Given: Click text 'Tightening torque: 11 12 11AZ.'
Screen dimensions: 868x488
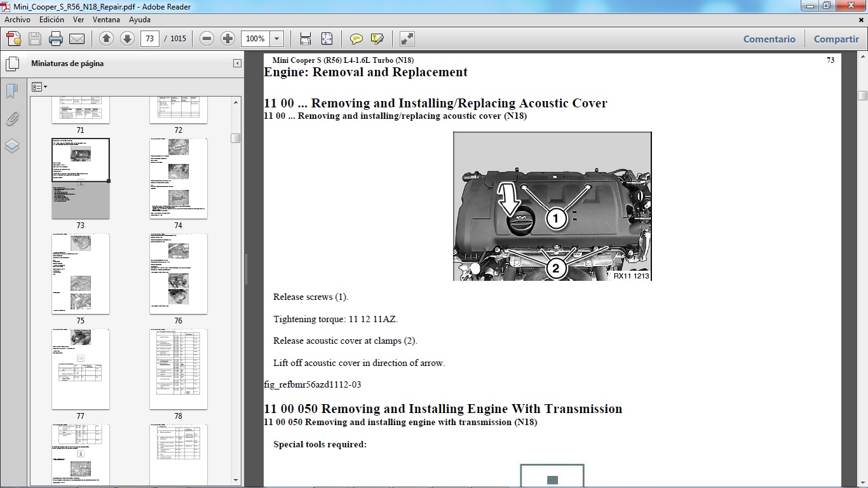Looking at the screenshot, I should [336, 319].
